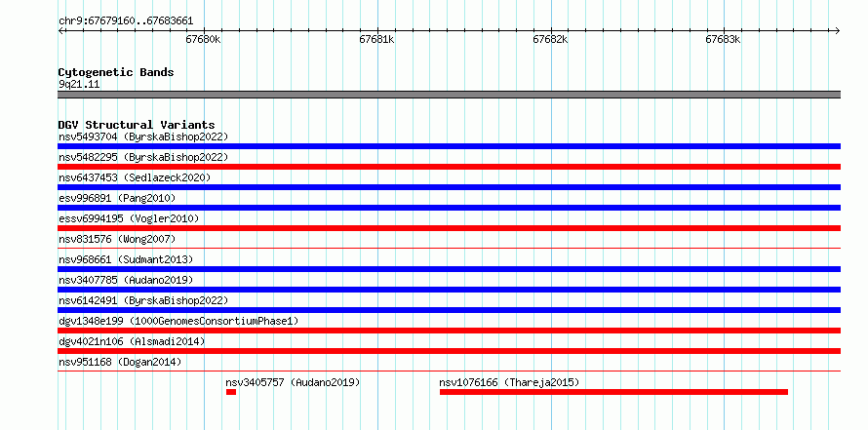
Task: Click the blue bar under nsv968661
Action: tap(449, 269)
